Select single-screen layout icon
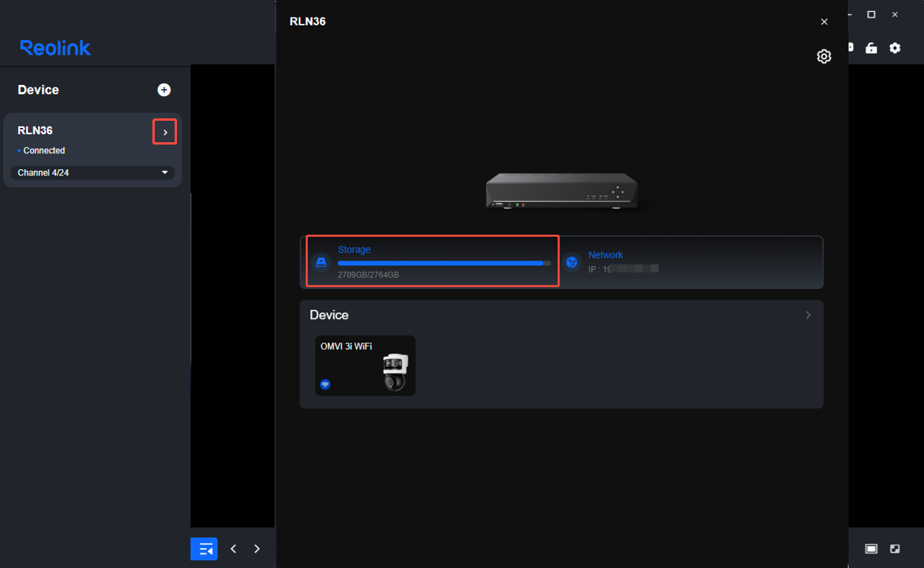Viewport: 924px width, 568px height. (871, 548)
